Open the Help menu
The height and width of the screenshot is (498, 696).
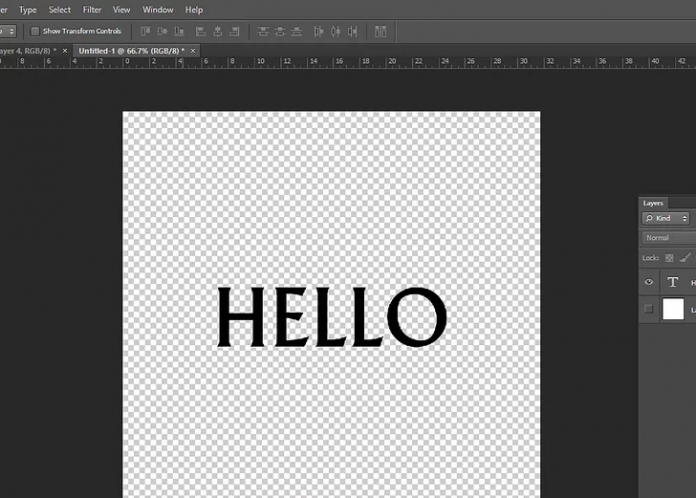pos(194,9)
